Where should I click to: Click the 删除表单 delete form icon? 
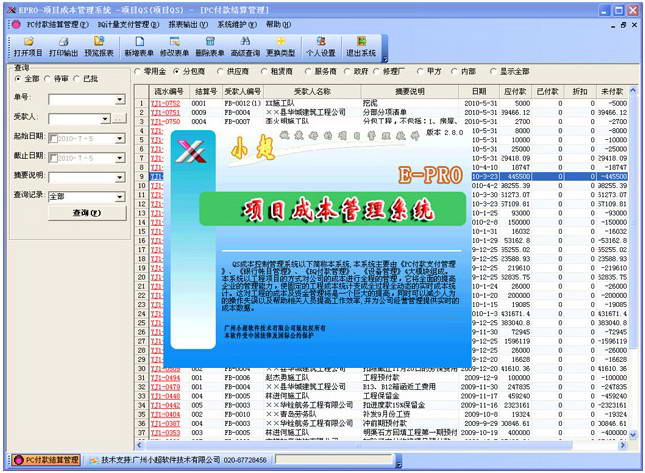click(x=210, y=47)
